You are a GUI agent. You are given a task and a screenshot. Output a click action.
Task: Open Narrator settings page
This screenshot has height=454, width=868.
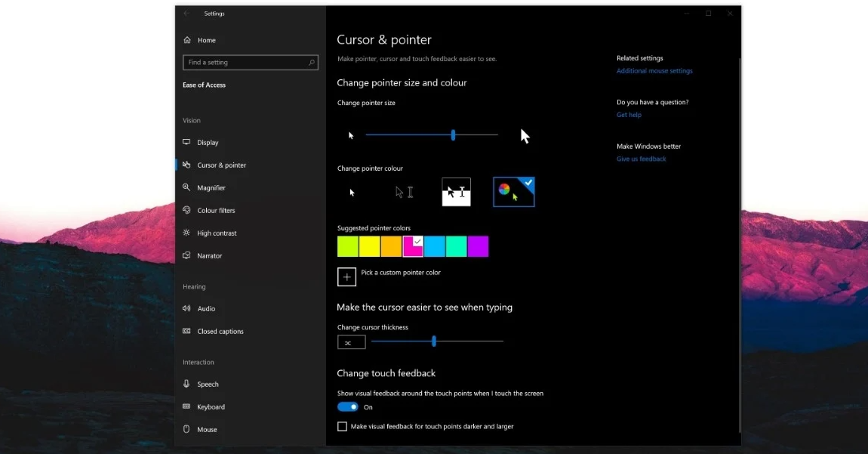209,256
